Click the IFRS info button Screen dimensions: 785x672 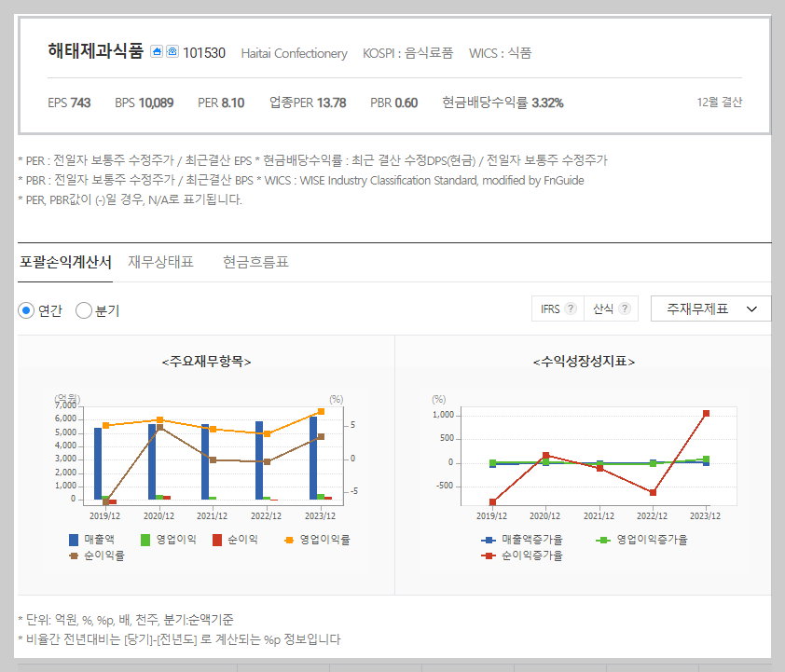coord(558,309)
